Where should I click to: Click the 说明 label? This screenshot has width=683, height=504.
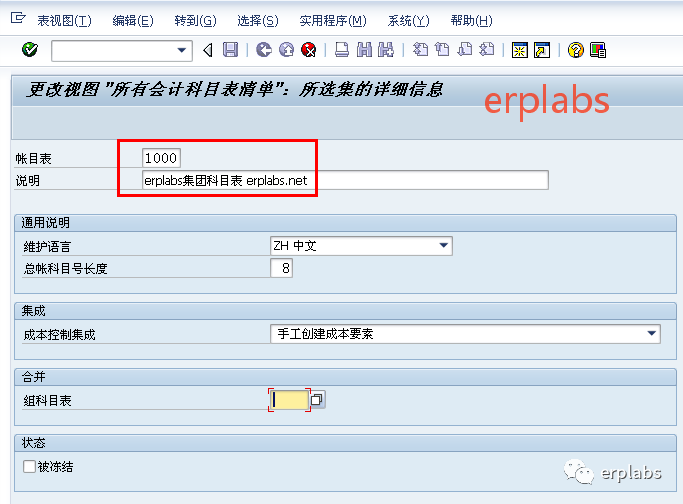coord(27,181)
